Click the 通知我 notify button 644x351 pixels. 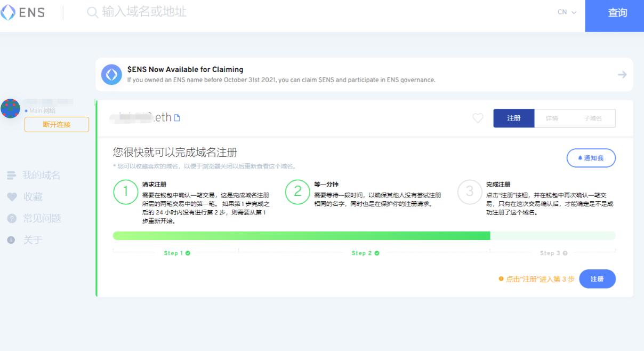tap(591, 158)
